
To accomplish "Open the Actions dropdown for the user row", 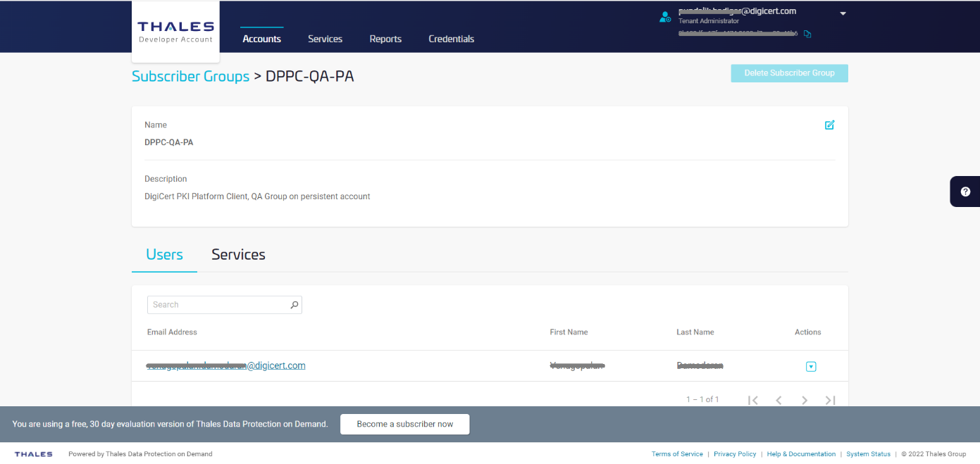I will pos(811,366).
